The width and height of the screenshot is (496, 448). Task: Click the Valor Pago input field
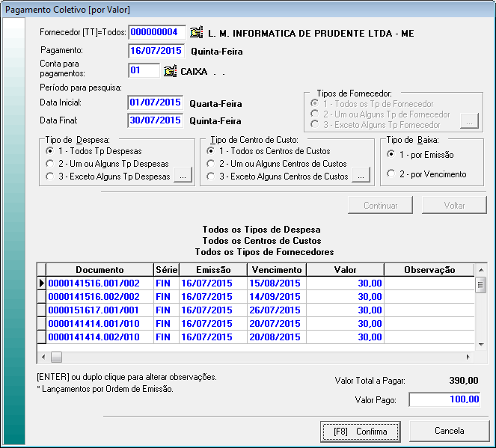coord(445,399)
